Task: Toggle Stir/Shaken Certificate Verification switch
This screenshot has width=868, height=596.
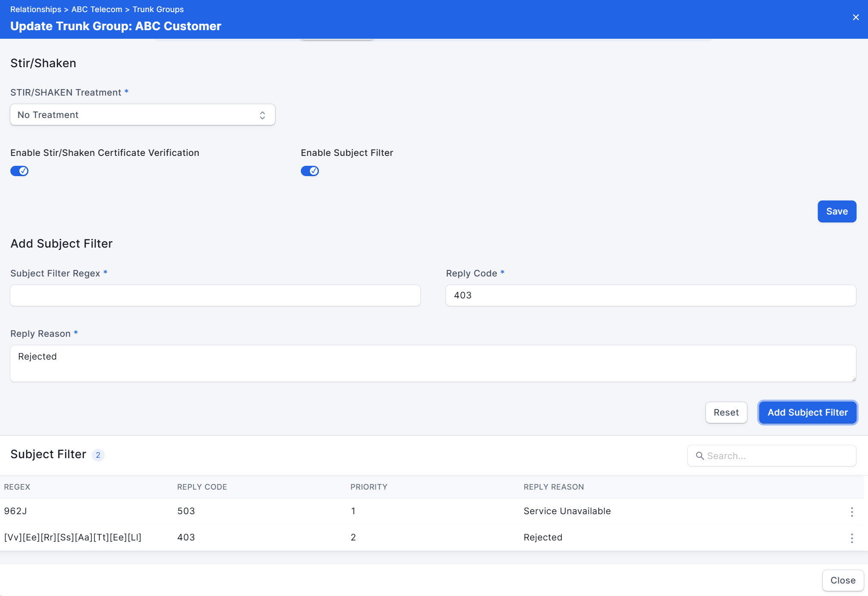Action: tap(19, 171)
